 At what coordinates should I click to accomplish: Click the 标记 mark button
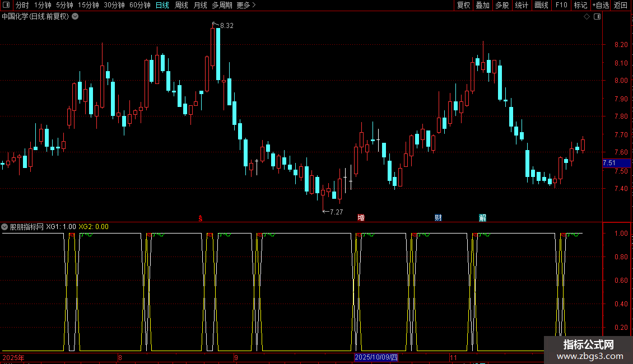580,5
